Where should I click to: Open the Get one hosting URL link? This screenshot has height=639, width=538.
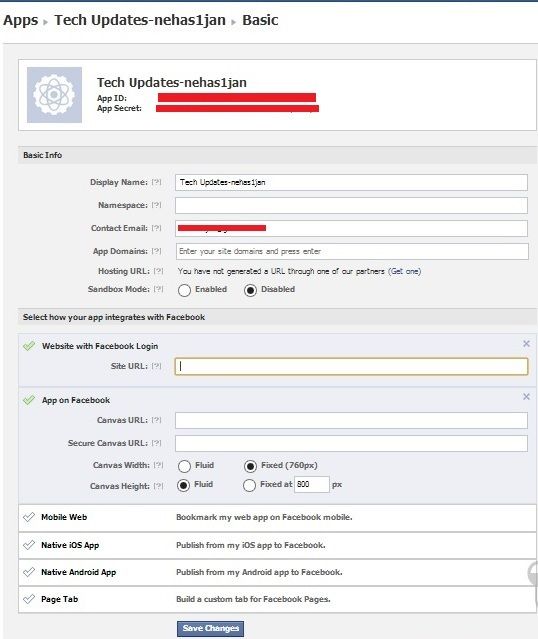click(x=404, y=271)
